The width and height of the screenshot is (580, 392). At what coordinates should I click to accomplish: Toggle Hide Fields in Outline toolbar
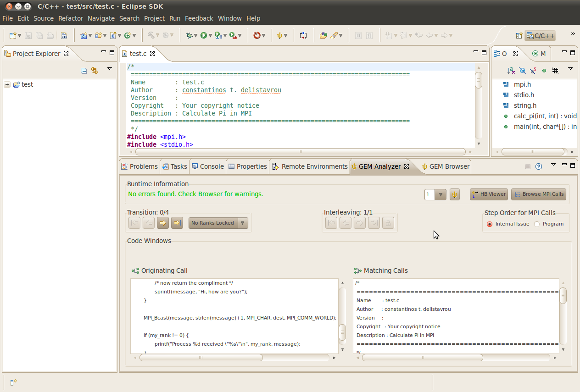tap(522, 71)
